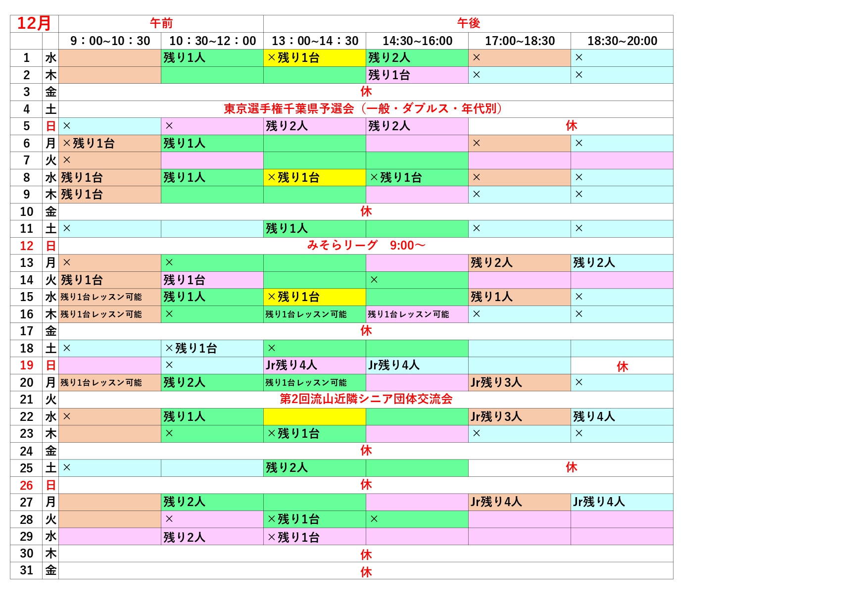The height and width of the screenshot is (614, 868).
Task: Click 残り2人 on day 25 at 13:00
Action: (287, 468)
